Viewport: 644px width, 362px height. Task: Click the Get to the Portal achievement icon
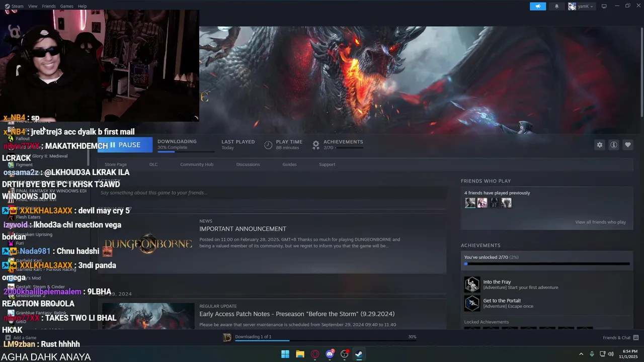[472, 303]
